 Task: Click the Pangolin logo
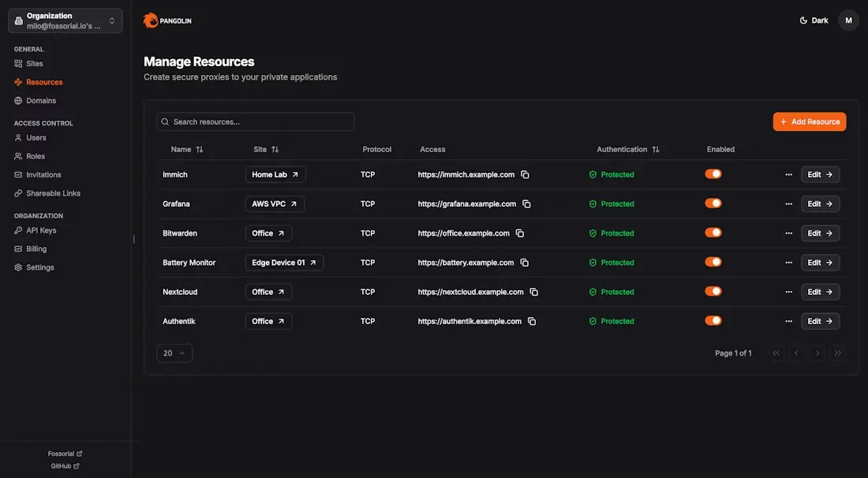pyautogui.click(x=167, y=21)
